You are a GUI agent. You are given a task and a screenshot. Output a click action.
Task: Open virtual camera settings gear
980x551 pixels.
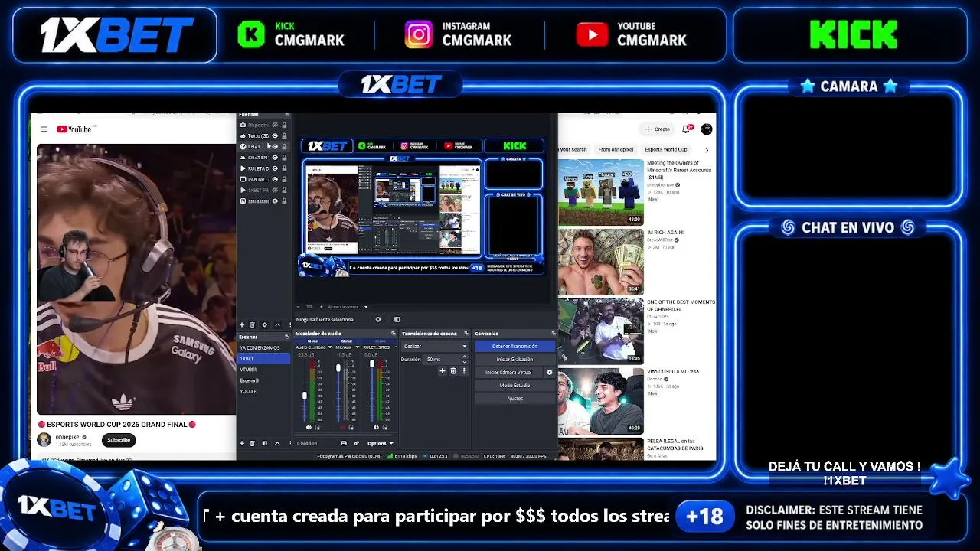(x=549, y=373)
